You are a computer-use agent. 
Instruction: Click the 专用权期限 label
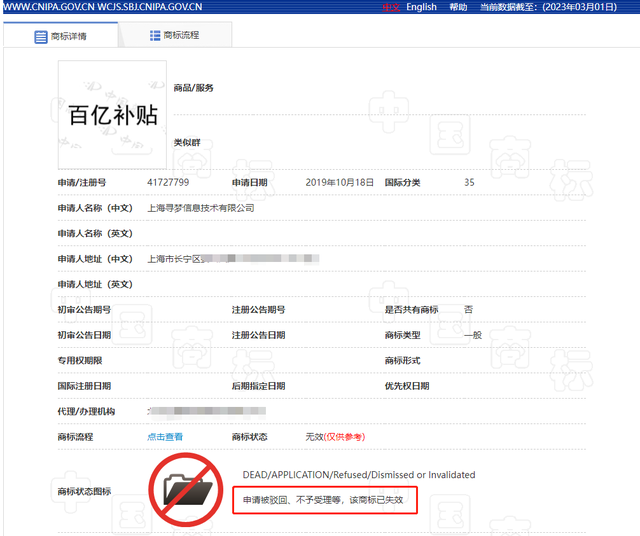click(x=80, y=360)
